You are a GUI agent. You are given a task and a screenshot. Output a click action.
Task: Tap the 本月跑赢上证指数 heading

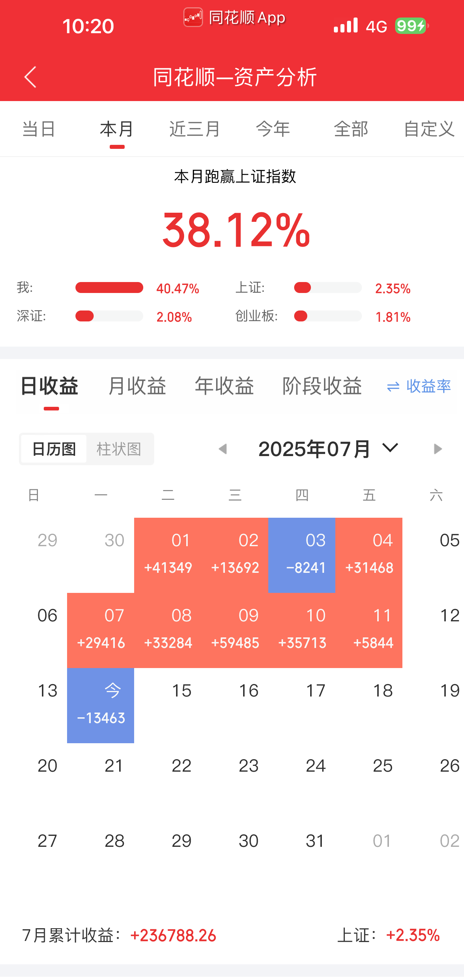(x=235, y=177)
